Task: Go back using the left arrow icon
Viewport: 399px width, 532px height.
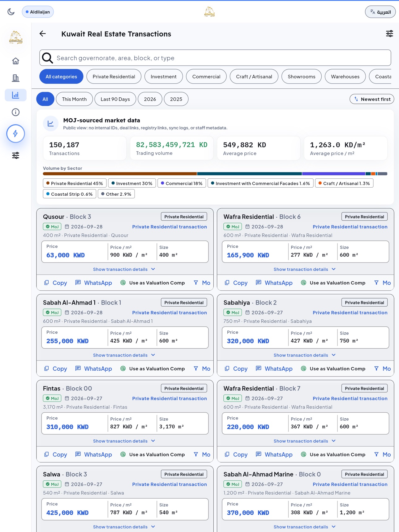Action: point(43,34)
